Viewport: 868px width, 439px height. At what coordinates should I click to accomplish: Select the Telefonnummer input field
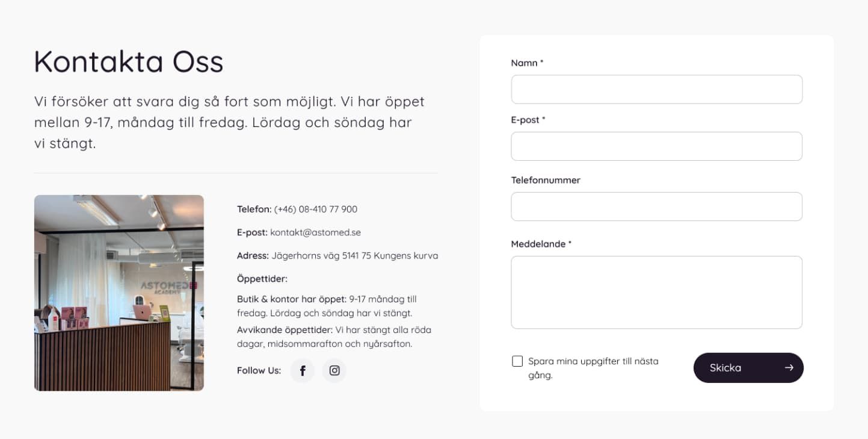point(656,207)
